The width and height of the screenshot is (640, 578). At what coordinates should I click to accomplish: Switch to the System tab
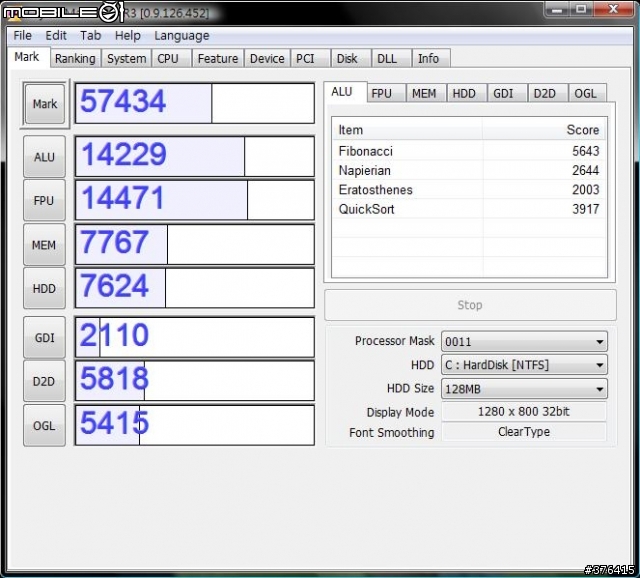(127, 59)
